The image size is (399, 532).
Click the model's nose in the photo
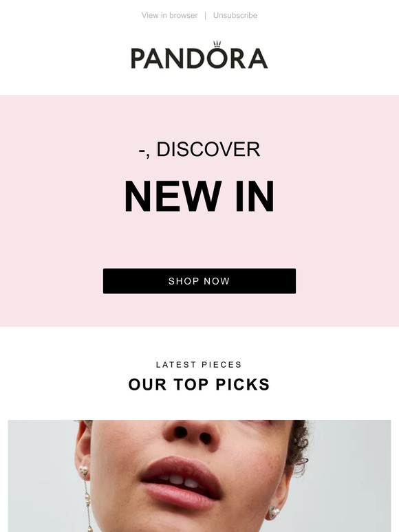(x=191, y=434)
